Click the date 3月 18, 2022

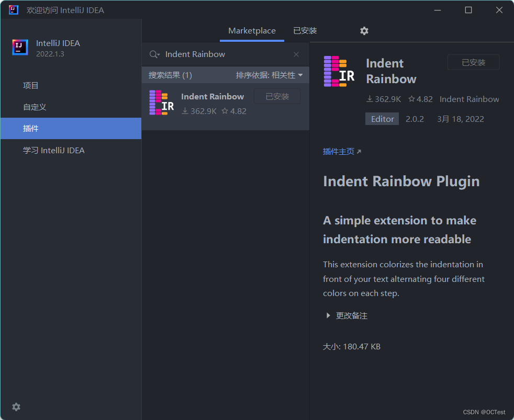pyautogui.click(x=460, y=119)
